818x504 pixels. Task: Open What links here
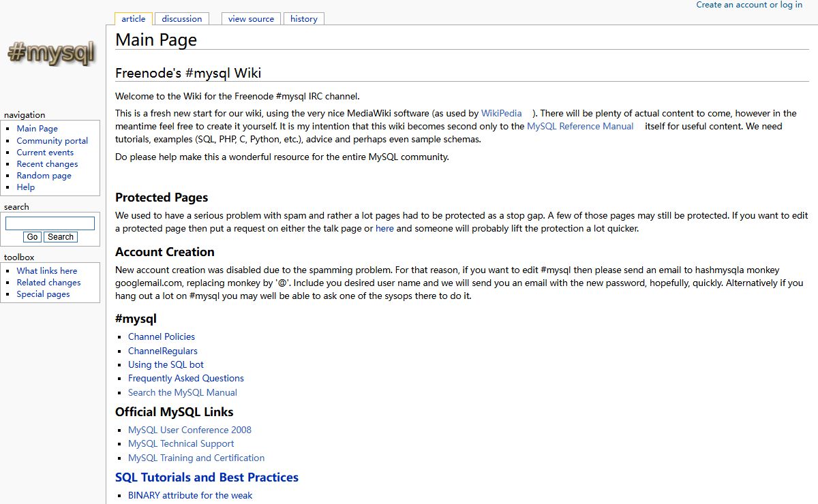47,271
